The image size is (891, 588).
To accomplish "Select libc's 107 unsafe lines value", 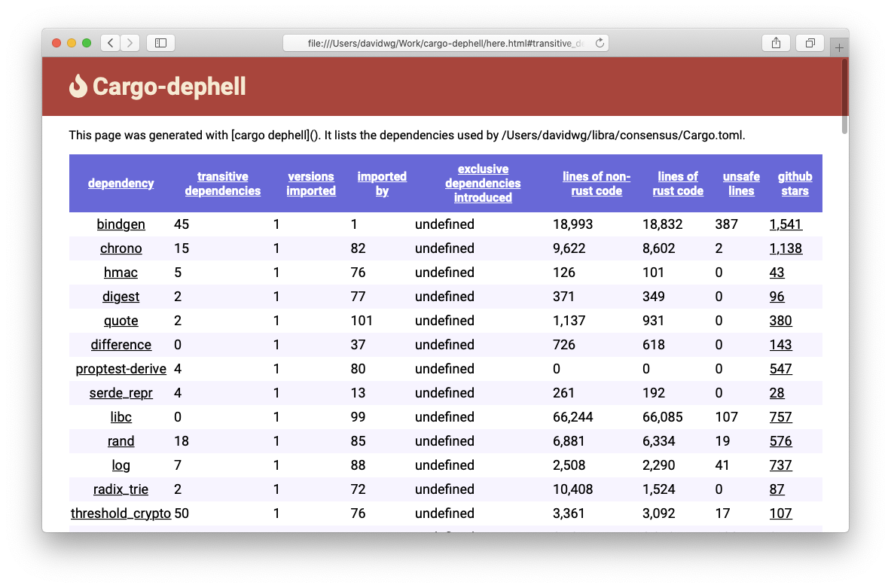I will 726,417.
